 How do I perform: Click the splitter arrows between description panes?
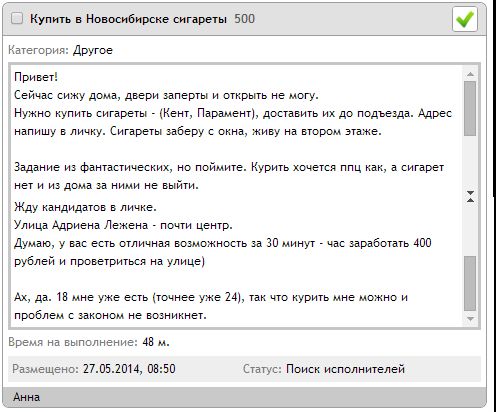470,196
